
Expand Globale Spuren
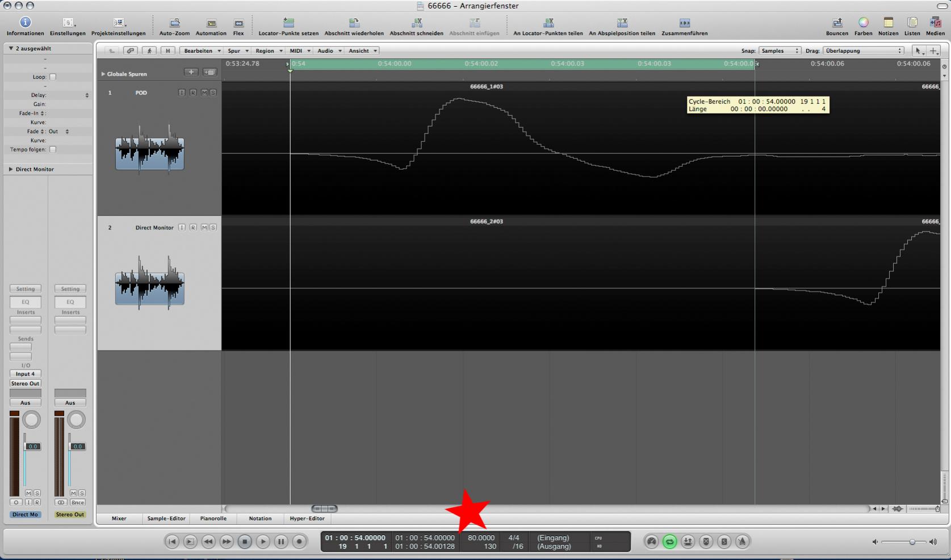coord(103,74)
